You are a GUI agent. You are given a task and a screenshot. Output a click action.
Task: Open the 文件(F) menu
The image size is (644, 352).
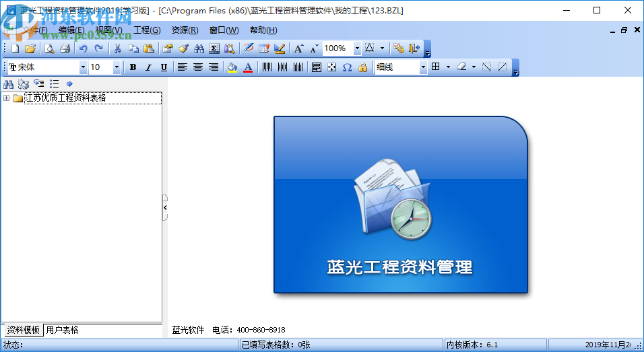35,30
